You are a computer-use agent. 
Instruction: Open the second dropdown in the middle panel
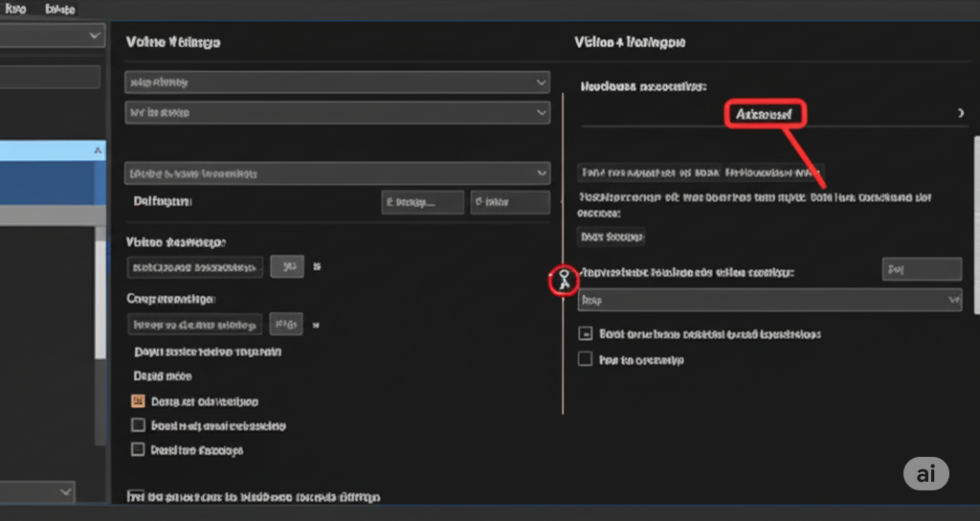[x=338, y=113]
